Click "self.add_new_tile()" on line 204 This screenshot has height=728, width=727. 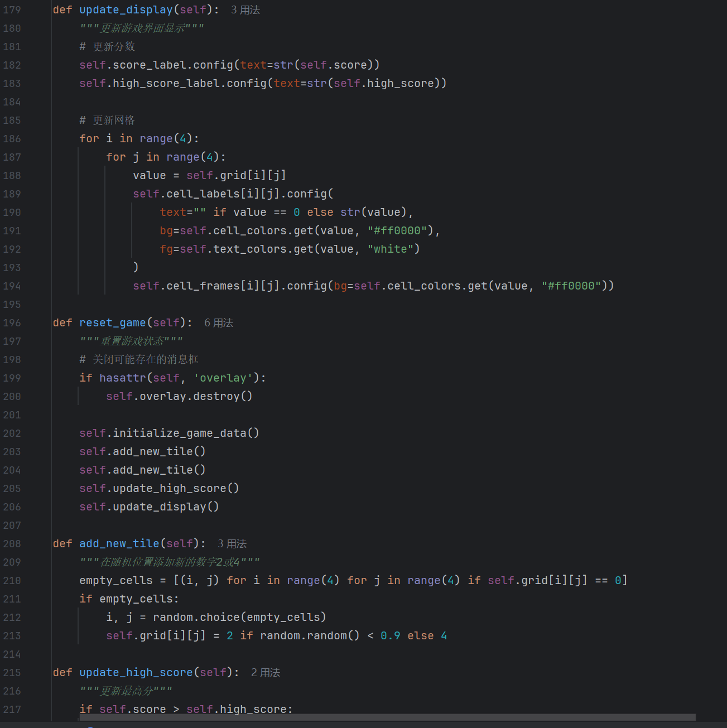point(142,470)
